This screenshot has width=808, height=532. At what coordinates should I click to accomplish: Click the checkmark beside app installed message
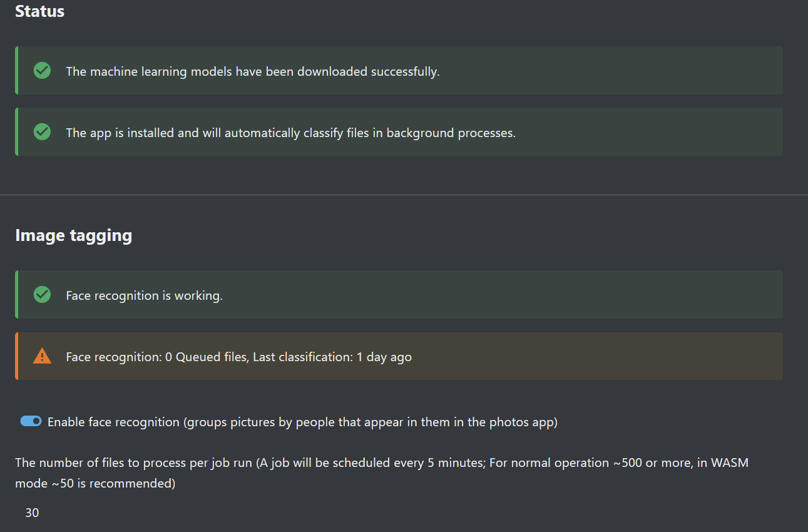tap(41, 131)
